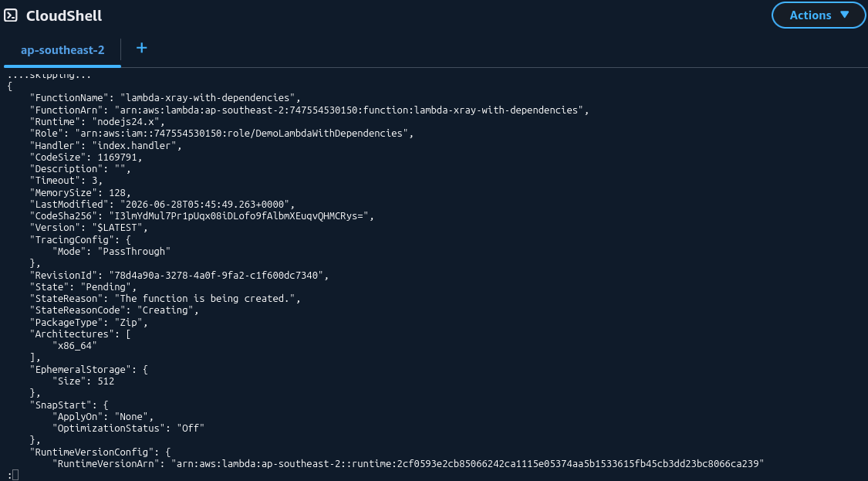868x481 pixels.
Task: Click the Runtime value nodejs24.x
Action: (x=128, y=121)
